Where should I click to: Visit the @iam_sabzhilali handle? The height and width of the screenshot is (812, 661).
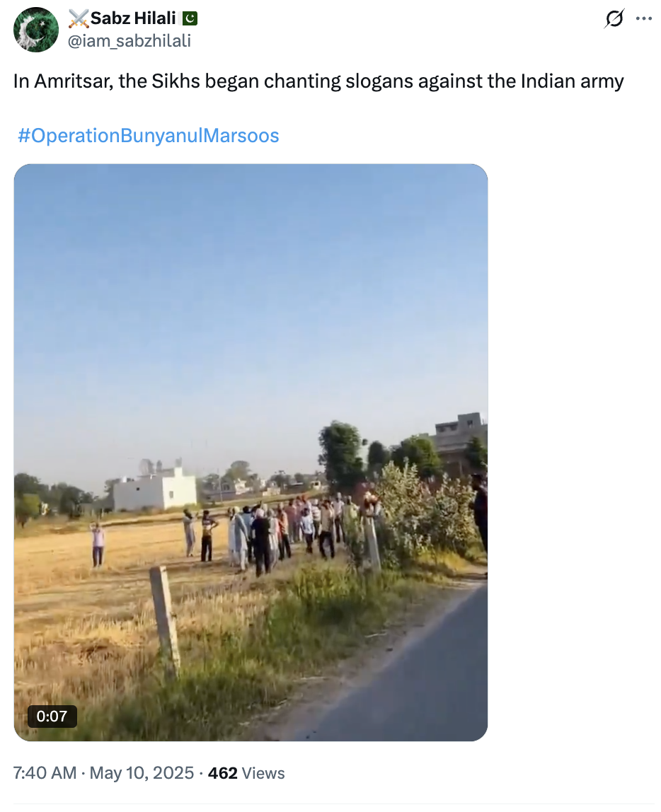coord(129,42)
